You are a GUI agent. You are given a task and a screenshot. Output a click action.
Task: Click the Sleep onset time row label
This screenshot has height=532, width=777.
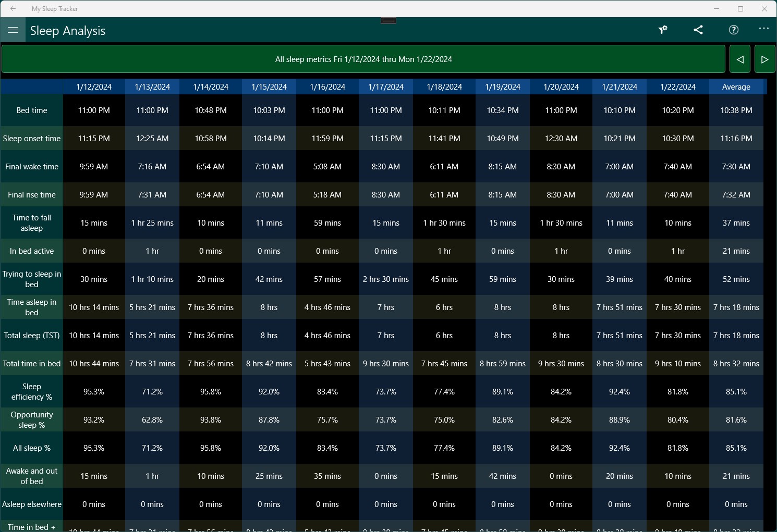click(x=32, y=139)
